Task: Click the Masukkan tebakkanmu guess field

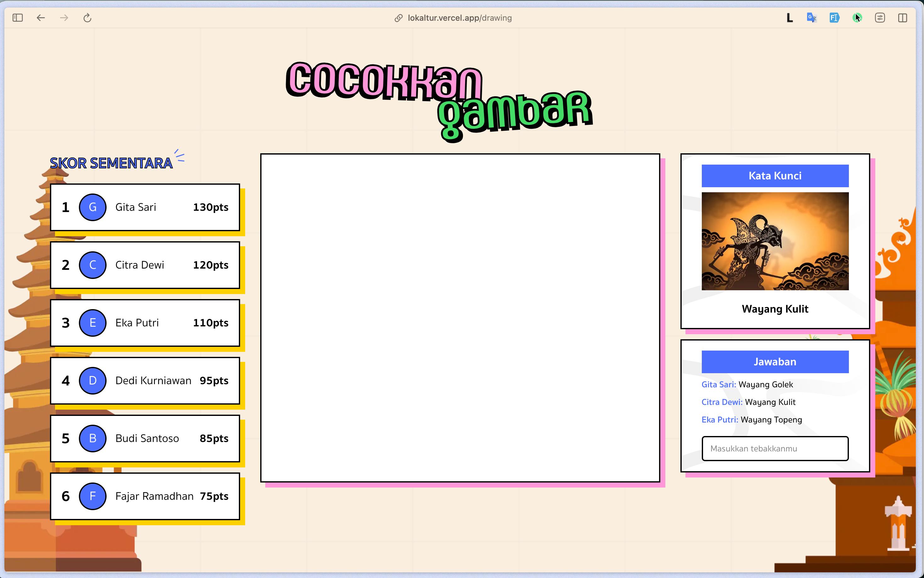Action: click(775, 448)
